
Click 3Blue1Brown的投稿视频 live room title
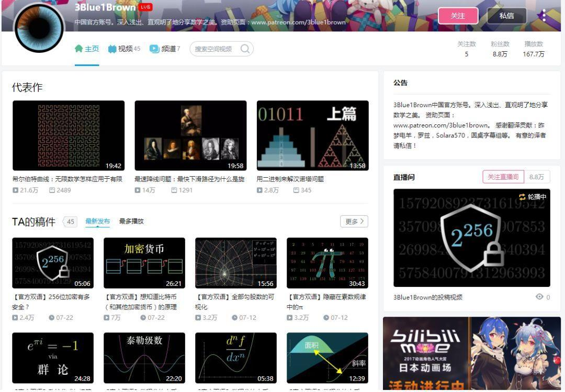(x=428, y=297)
